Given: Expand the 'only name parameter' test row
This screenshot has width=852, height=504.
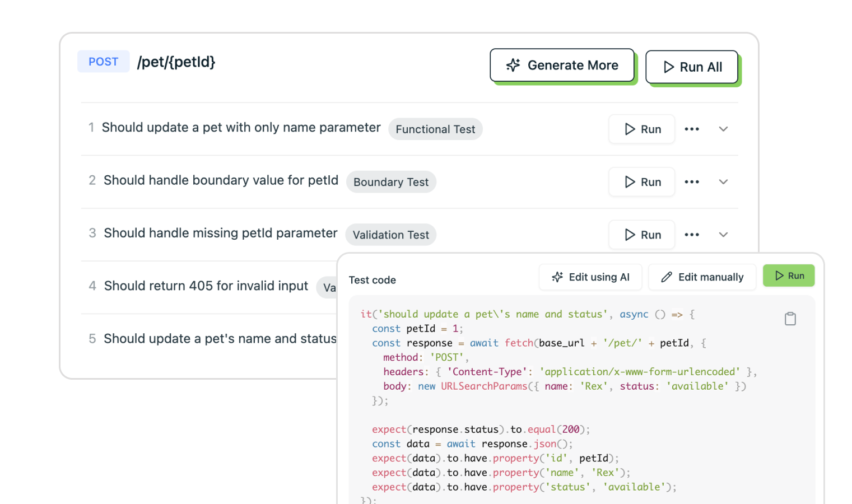Looking at the screenshot, I should pos(723,129).
